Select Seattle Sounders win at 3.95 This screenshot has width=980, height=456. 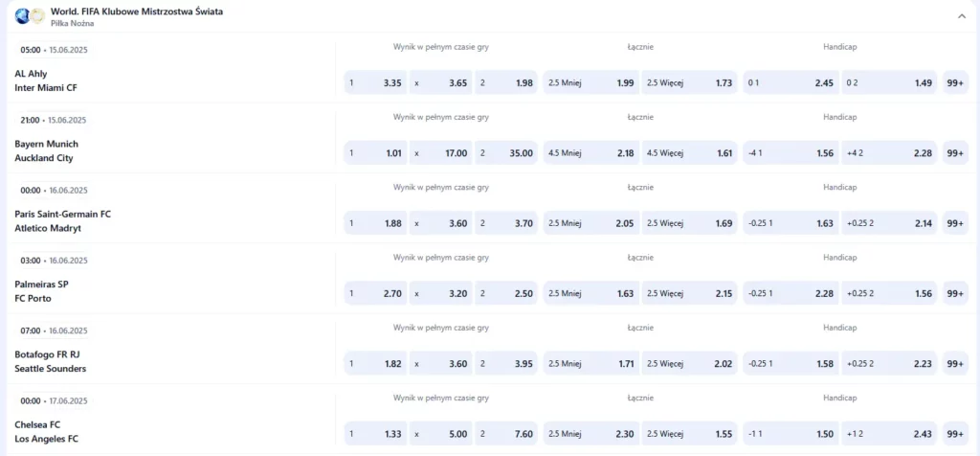pos(506,364)
